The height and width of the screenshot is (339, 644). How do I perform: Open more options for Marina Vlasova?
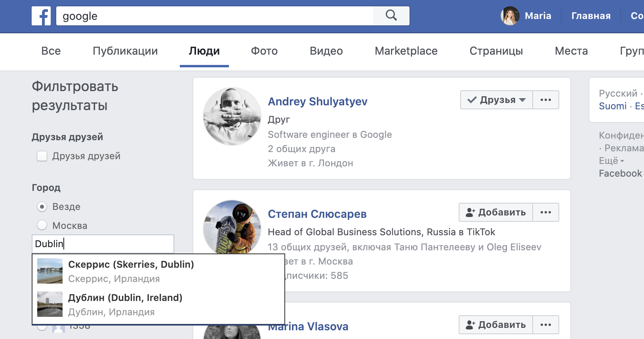[x=546, y=325]
